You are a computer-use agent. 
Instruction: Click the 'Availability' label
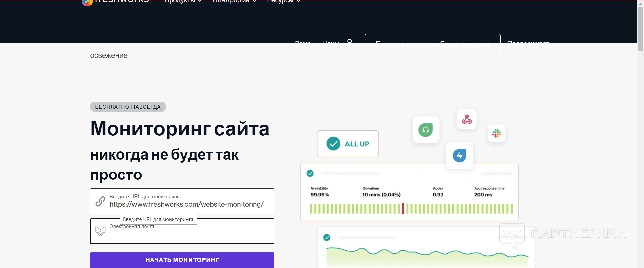coord(319,188)
